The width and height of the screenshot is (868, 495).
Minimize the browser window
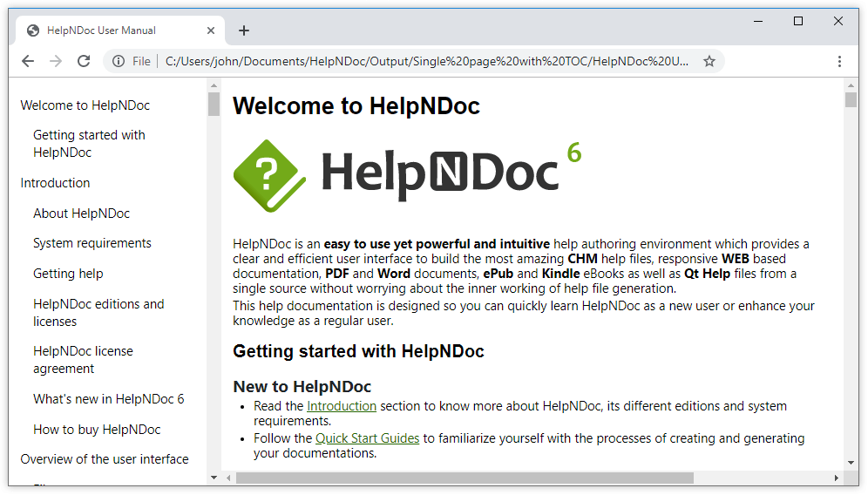coord(758,21)
